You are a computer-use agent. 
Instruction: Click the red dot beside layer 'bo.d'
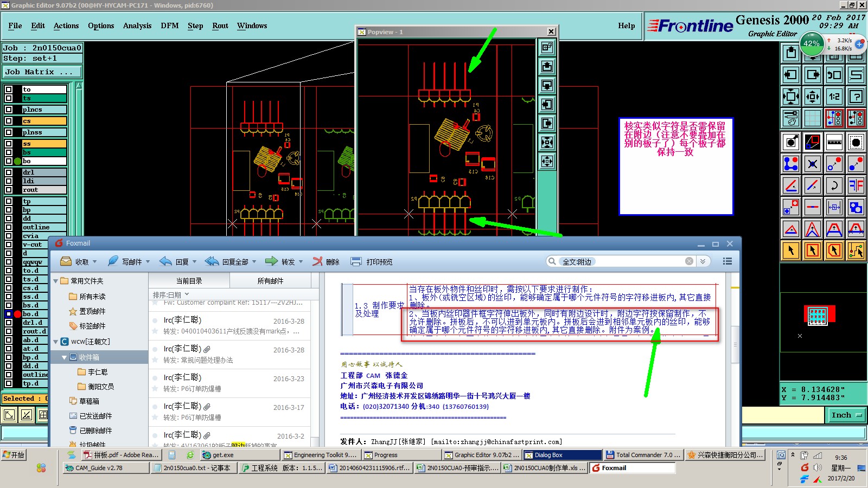(x=17, y=314)
